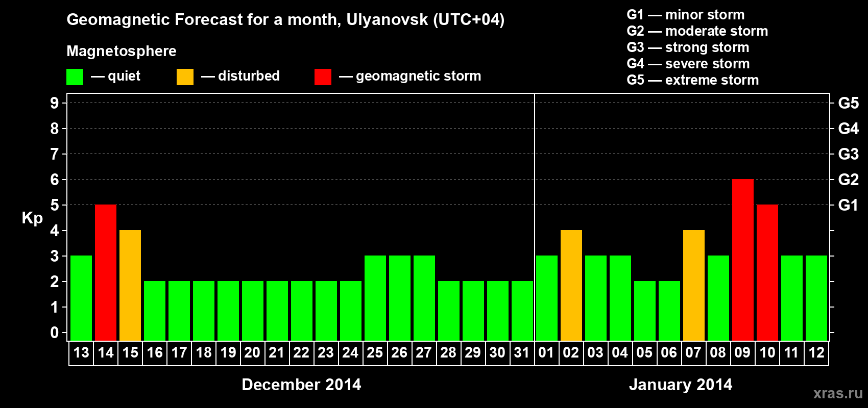Click the date label 31
The height and width of the screenshot is (408, 868).
pos(522,353)
